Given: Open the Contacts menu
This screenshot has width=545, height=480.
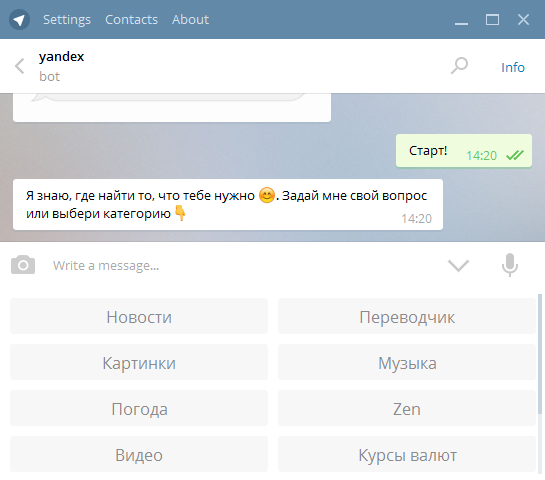Looking at the screenshot, I should pos(131,19).
